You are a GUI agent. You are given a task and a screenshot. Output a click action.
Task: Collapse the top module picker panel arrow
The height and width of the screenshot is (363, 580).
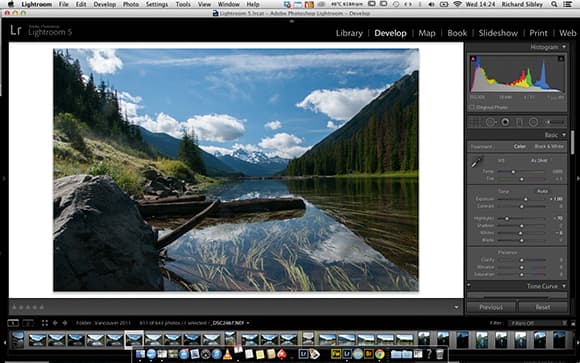click(x=292, y=21)
